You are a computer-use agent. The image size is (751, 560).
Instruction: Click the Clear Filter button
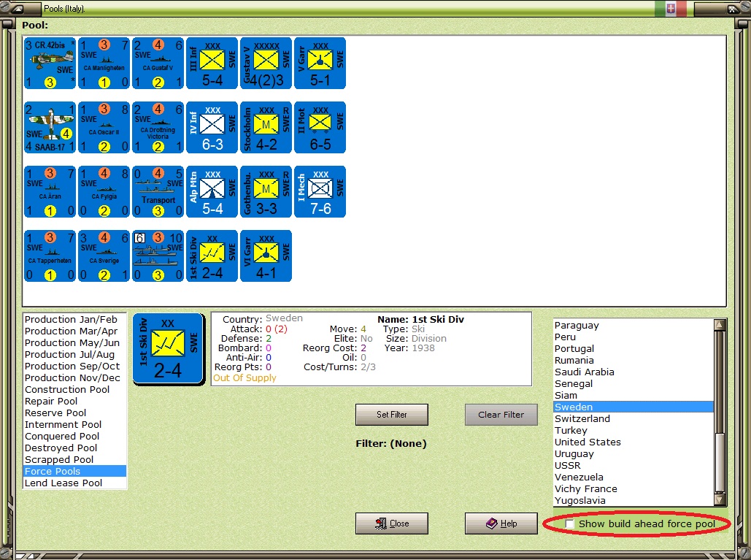click(501, 415)
